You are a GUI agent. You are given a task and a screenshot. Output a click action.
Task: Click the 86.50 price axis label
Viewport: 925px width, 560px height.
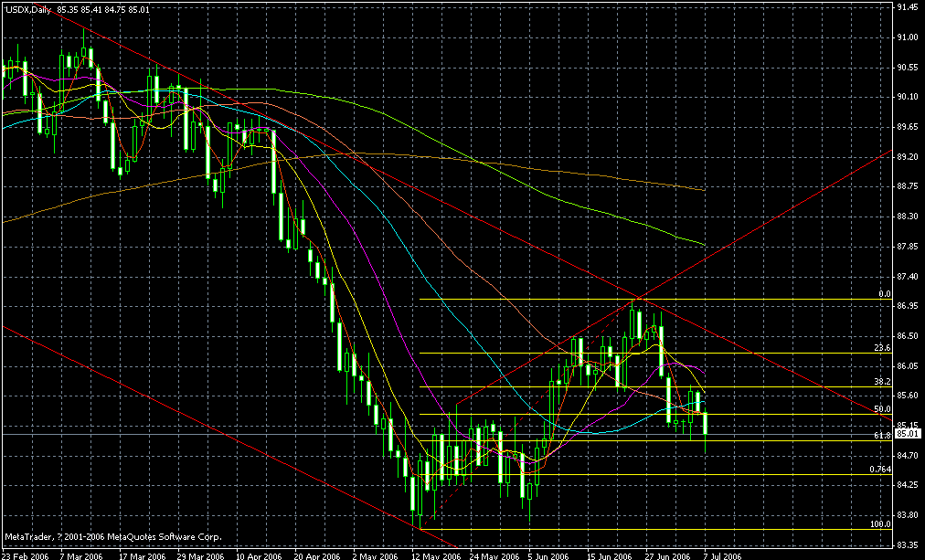(908, 336)
